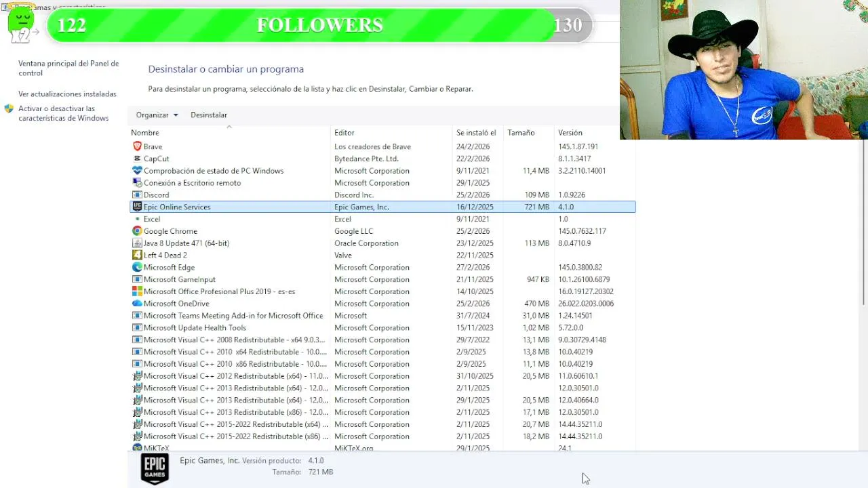Click the Conexión a Escritorio remoto icon
Image resolution: width=868 pixels, height=488 pixels.
[x=137, y=183]
